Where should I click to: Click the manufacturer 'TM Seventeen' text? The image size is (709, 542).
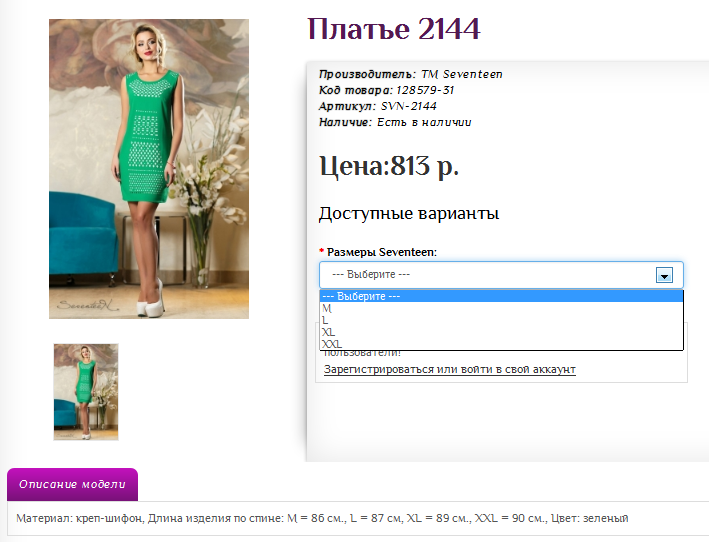click(x=462, y=74)
